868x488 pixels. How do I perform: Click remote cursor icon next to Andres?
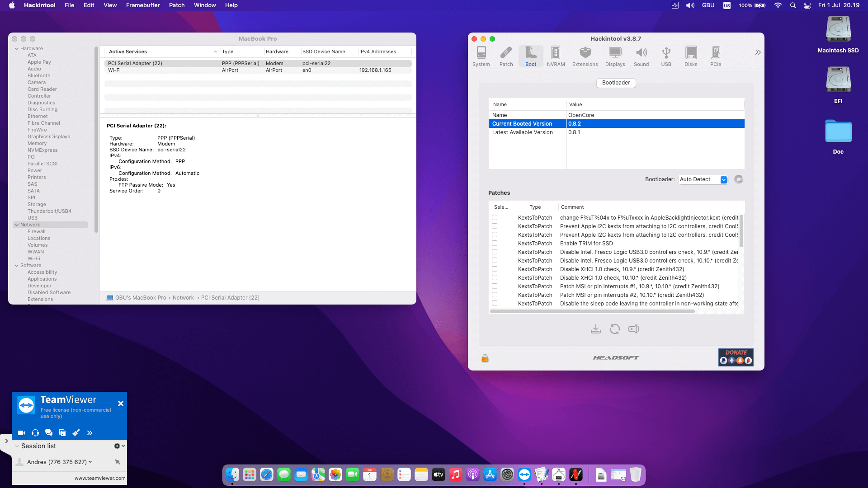pos(118,462)
